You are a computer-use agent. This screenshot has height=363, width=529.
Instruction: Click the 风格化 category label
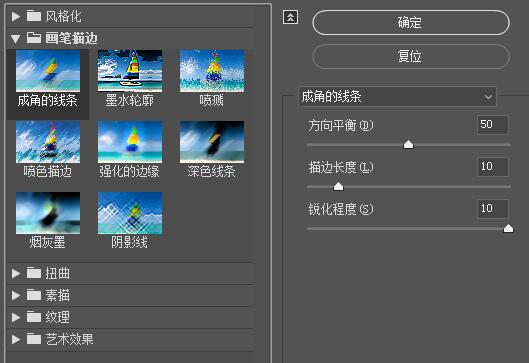point(63,16)
